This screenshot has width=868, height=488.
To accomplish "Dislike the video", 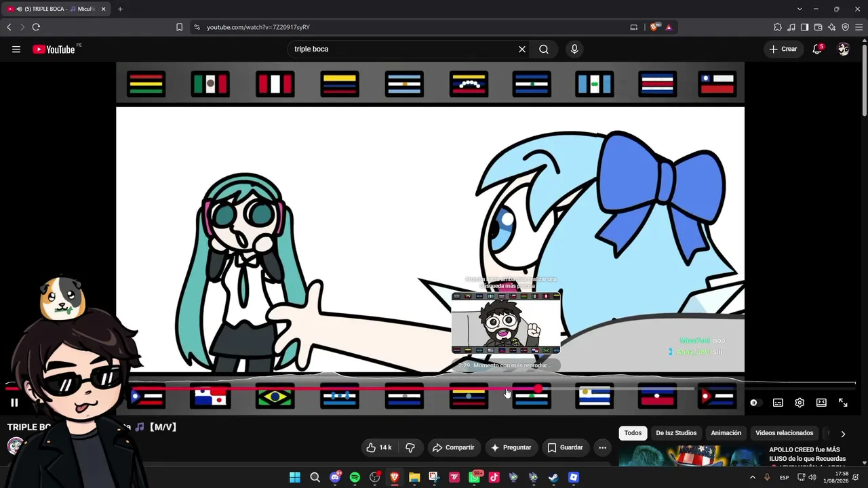I will point(410,447).
